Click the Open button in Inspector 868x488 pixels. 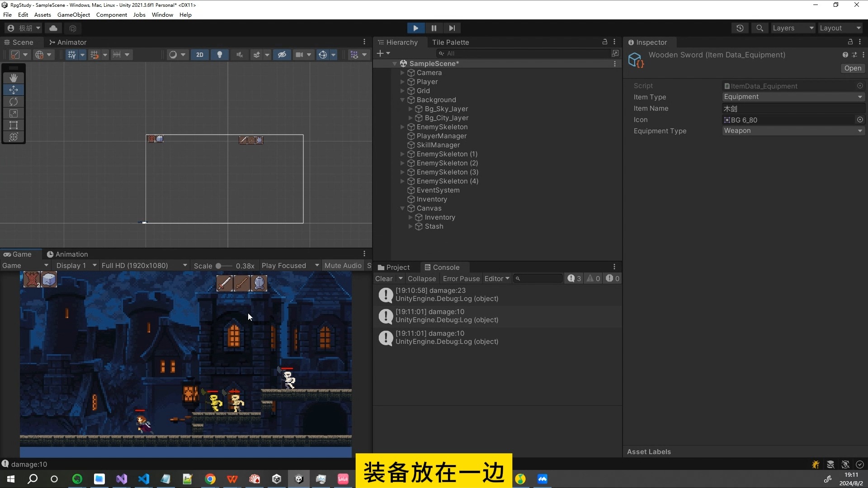pyautogui.click(x=852, y=68)
